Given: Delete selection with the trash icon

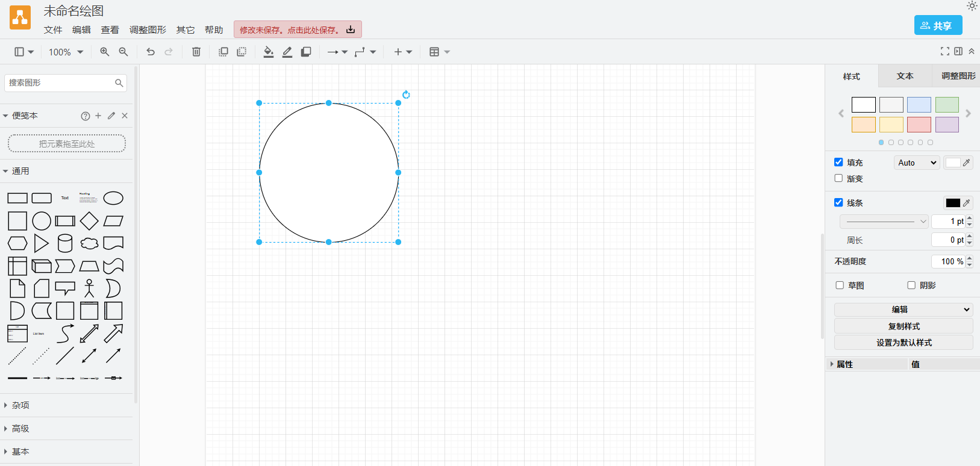Looking at the screenshot, I should click(196, 52).
